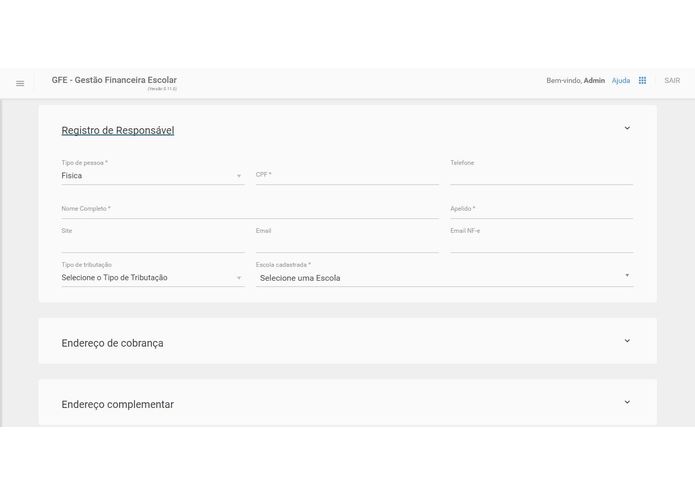
Task: Click the Endereço complementar heading text
Action: (x=117, y=405)
